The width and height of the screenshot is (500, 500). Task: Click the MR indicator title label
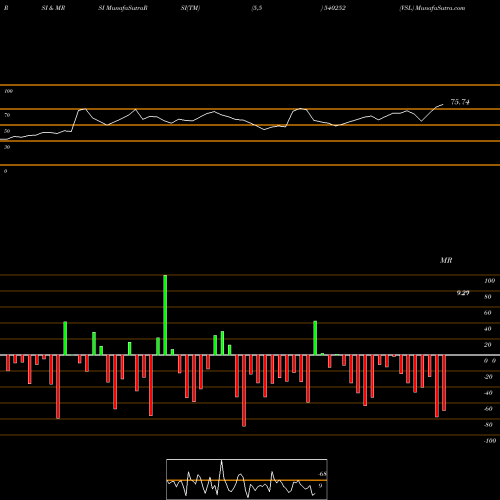click(446, 260)
